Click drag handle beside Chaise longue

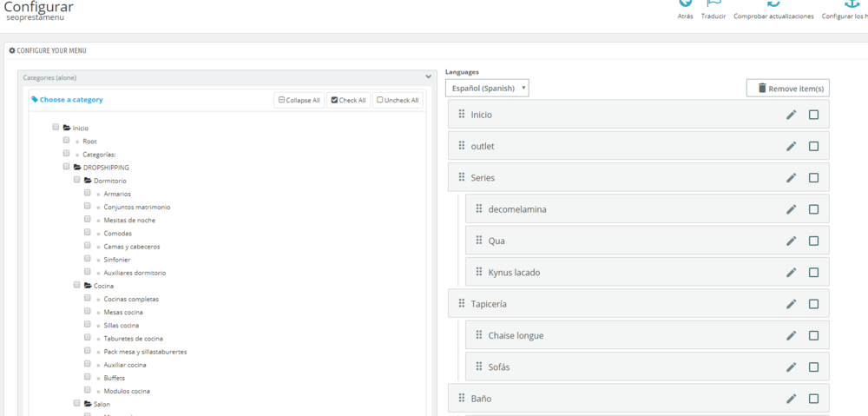(479, 335)
